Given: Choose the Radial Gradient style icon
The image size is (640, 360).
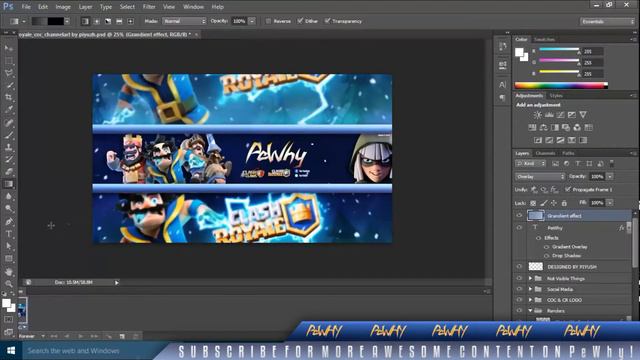Looking at the screenshot, I should 97,21.
